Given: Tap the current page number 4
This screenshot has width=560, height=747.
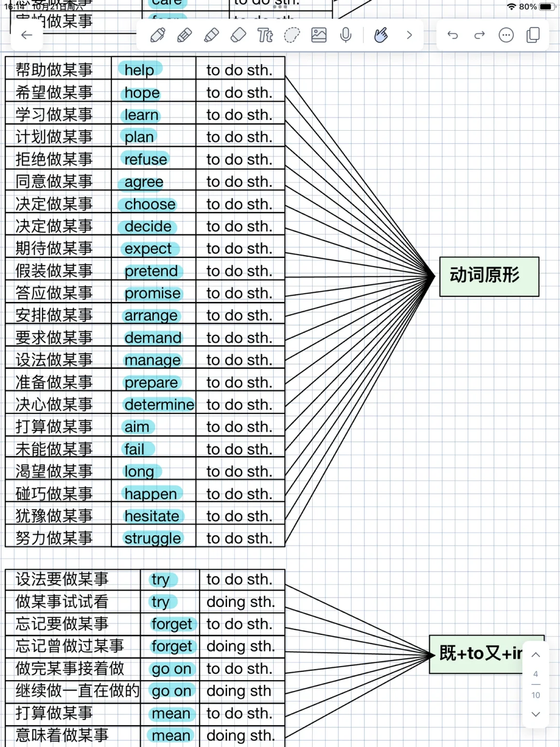Looking at the screenshot, I should (536, 674).
